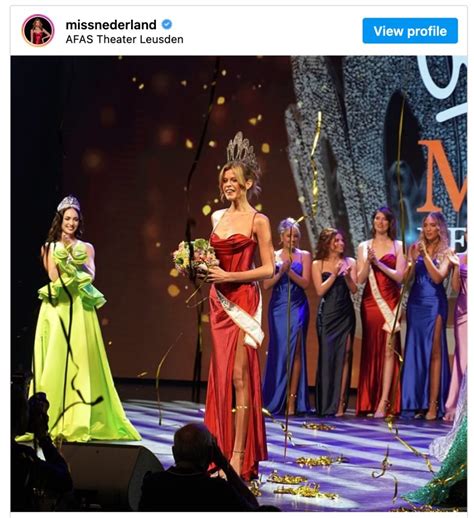This screenshot has width=474, height=518.
Task: Open the embedded pageant stage photo
Action: (x=238, y=283)
